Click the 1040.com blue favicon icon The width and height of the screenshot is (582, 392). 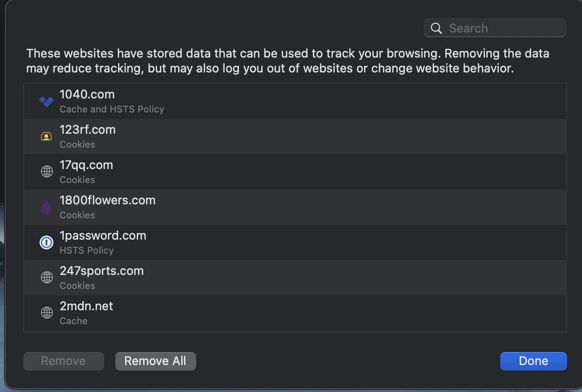tap(46, 101)
